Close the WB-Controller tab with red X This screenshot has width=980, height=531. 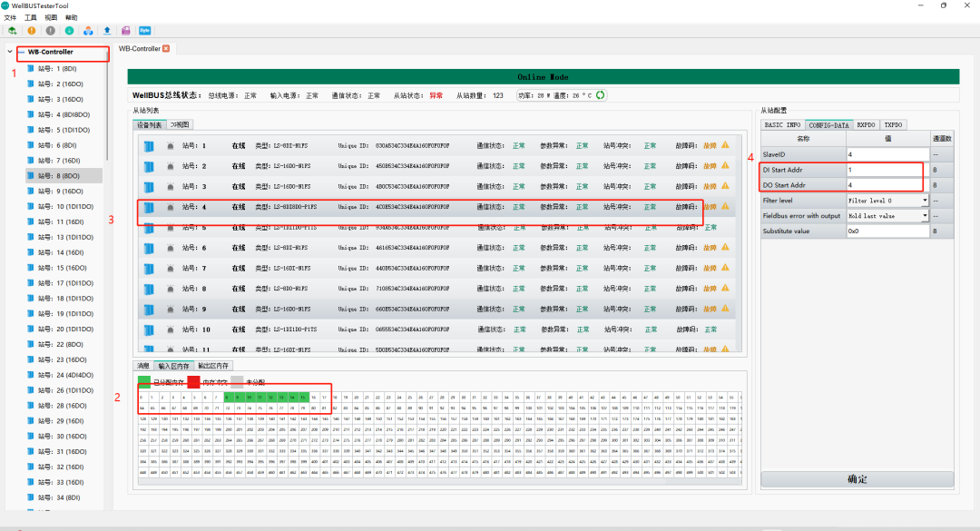[166, 48]
